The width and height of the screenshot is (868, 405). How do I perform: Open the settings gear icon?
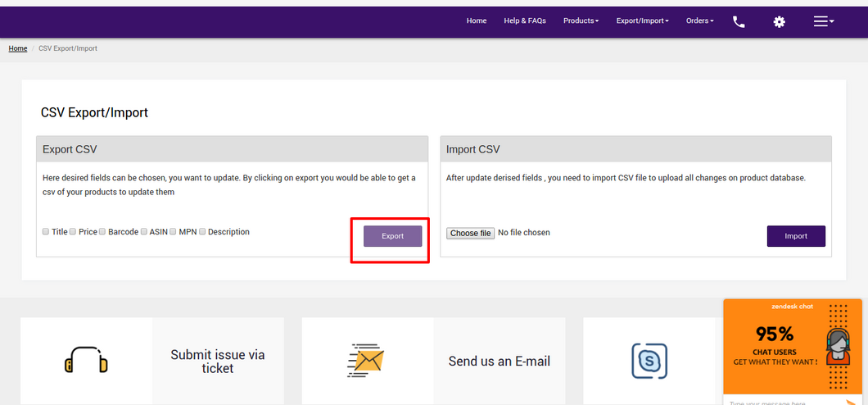[x=779, y=21]
